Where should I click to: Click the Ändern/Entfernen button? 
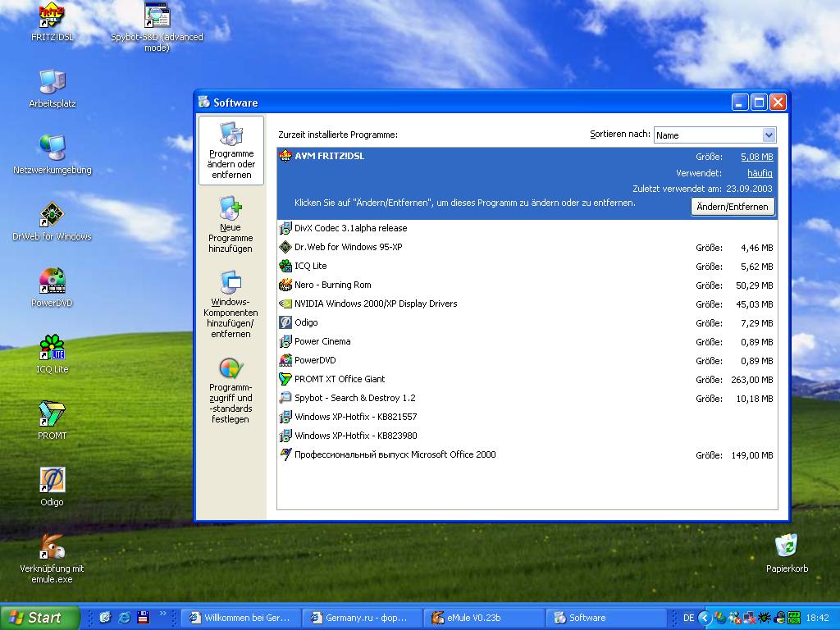tap(733, 207)
